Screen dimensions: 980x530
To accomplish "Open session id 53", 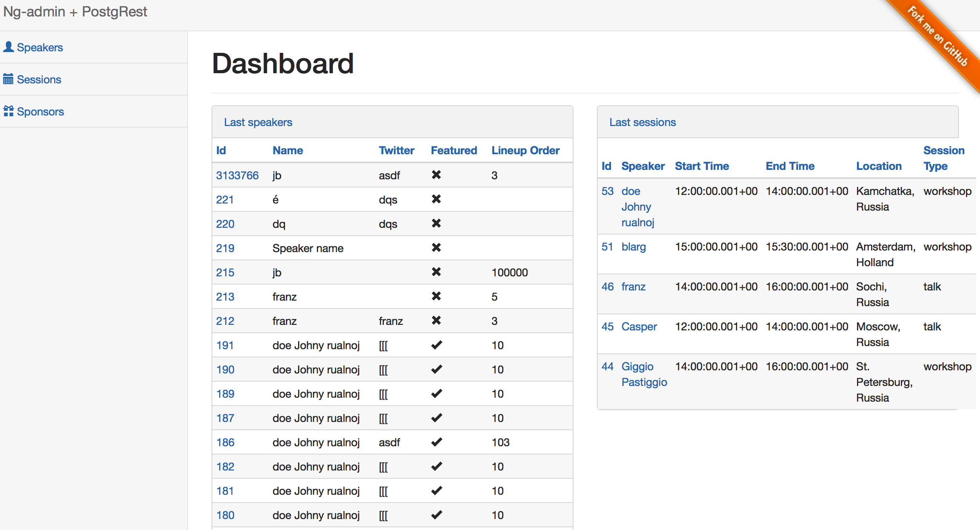I will point(607,191).
